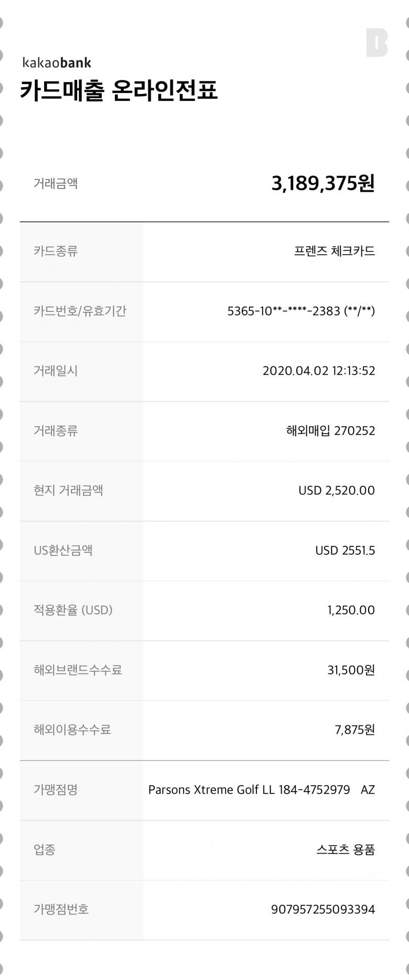
Task: Select the total amount 3,189,375원
Action: [322, 183]
